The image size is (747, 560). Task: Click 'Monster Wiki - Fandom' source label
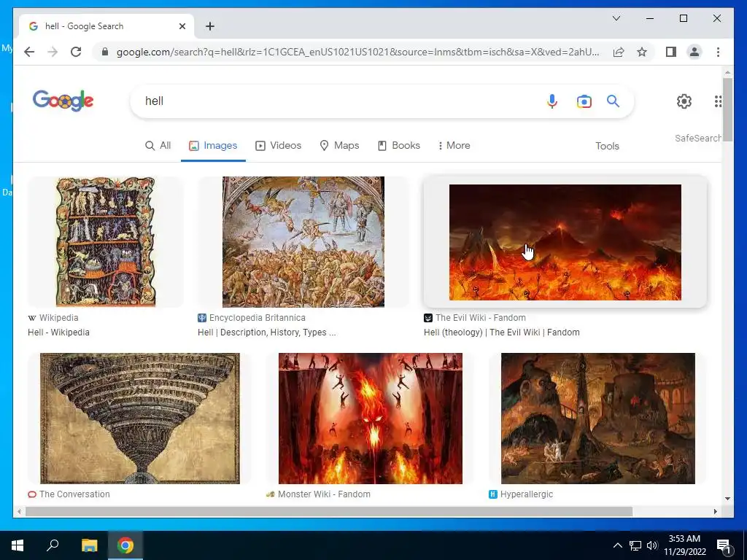(324, 494)
